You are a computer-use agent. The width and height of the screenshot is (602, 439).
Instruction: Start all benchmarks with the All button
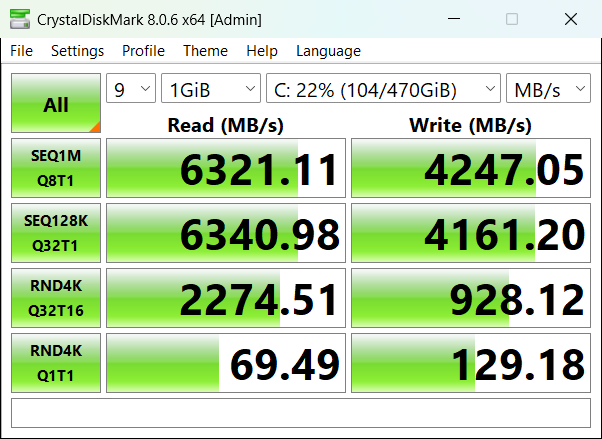click(56, 103)
